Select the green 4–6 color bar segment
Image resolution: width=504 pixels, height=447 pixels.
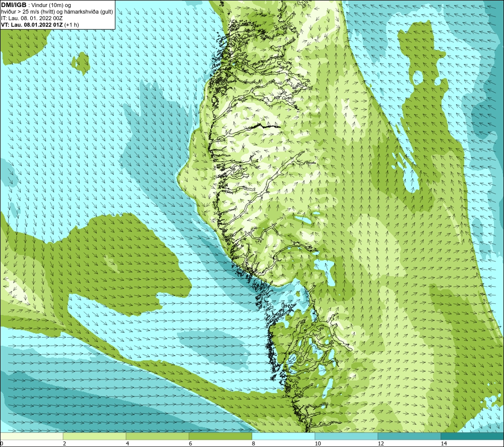157,436
